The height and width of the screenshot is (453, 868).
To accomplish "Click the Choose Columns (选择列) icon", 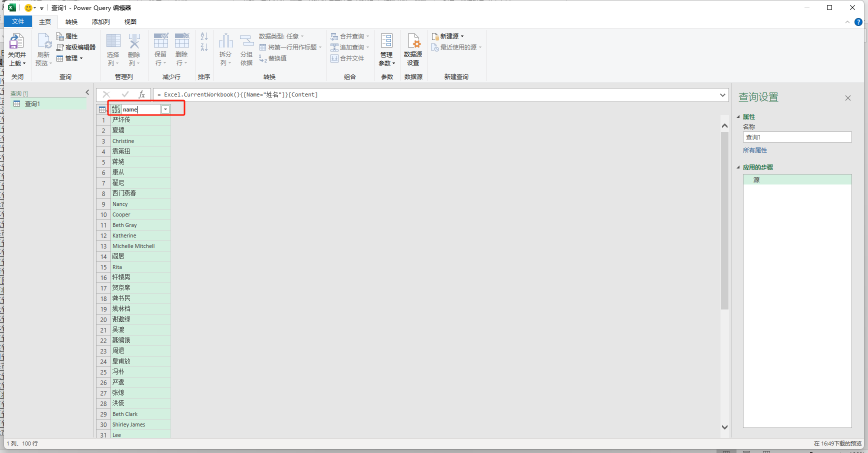I will [x=113, y=42].
